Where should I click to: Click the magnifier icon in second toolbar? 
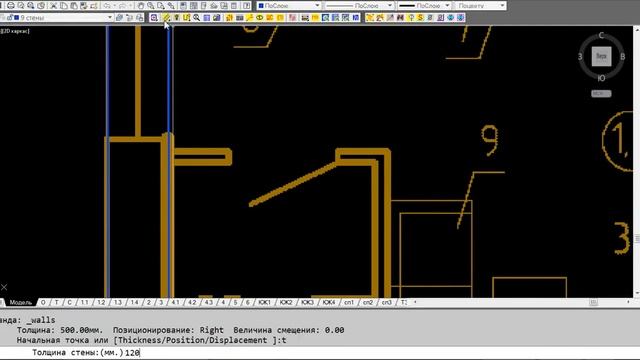pyautogui.click(x=197, y=18)
